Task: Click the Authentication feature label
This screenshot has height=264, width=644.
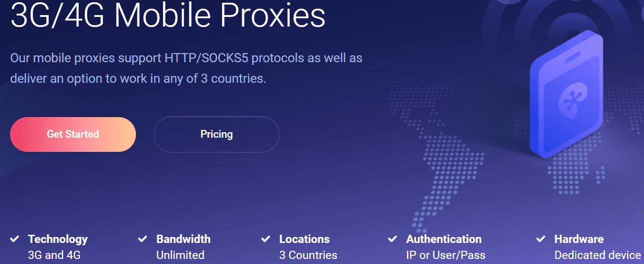Action: (x=444, y=239)
